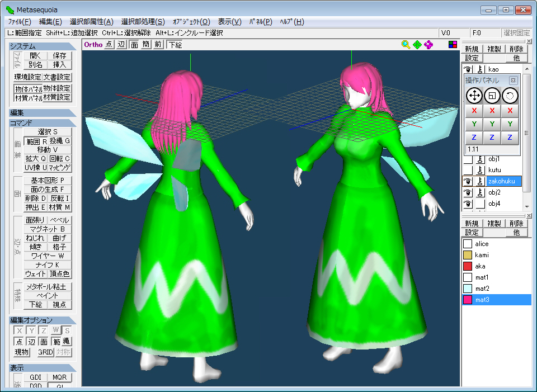
Task: Open the 表示(V) menu
Action: [229, 22]
